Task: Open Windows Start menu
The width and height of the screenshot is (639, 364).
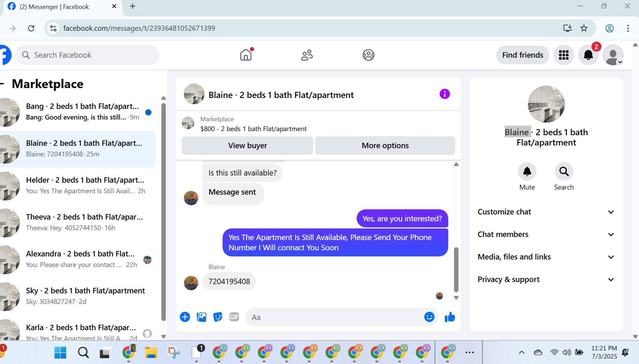Action: (x=60, y=352)
